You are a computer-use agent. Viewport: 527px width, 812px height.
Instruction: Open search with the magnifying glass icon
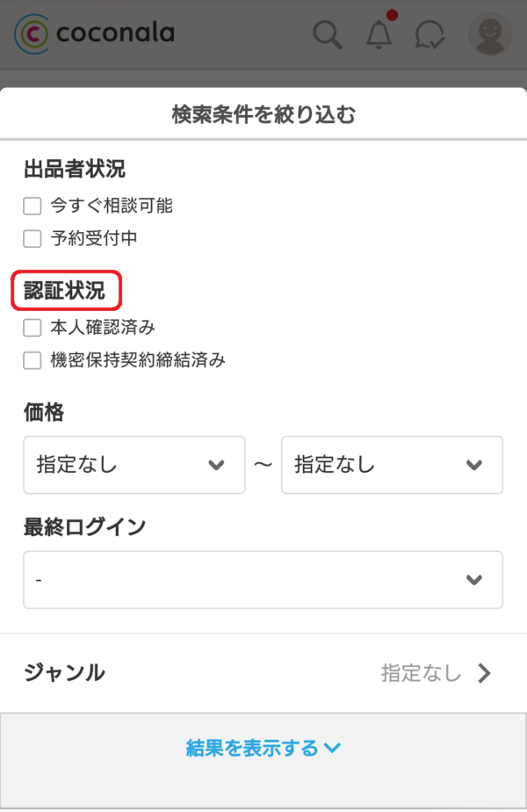(328, 35)
